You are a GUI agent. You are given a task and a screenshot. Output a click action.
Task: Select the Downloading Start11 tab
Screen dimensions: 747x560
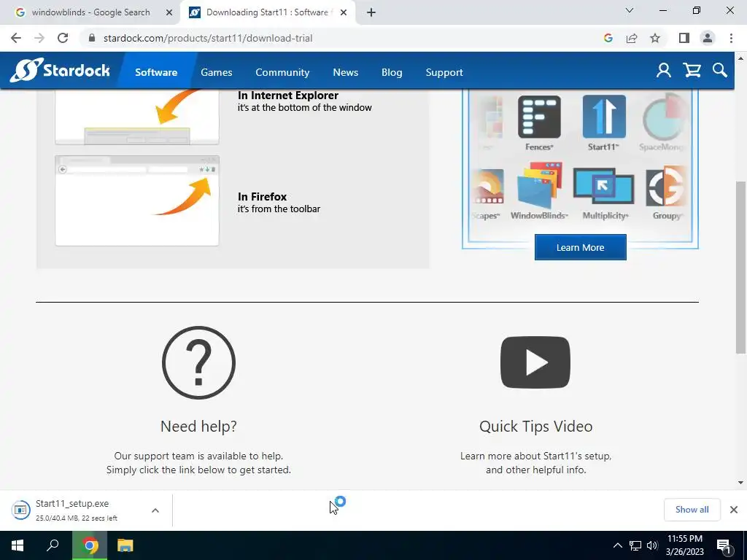(267, 12)
